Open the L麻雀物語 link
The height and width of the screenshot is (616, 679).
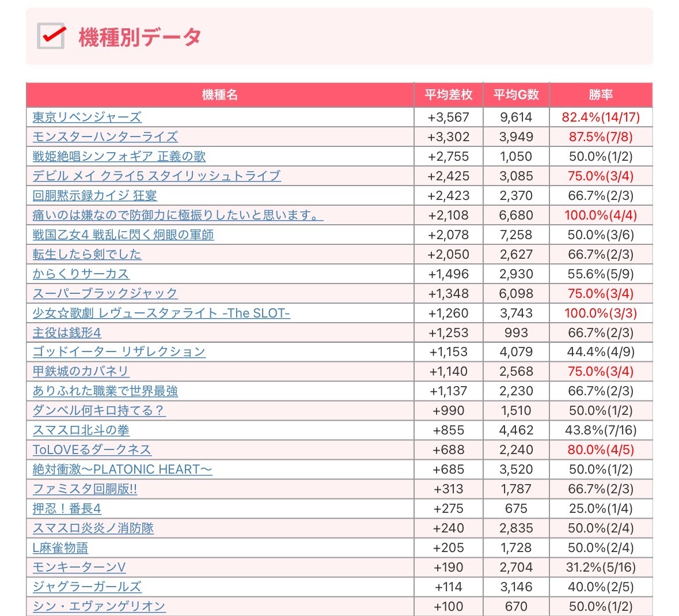point(60,547)
